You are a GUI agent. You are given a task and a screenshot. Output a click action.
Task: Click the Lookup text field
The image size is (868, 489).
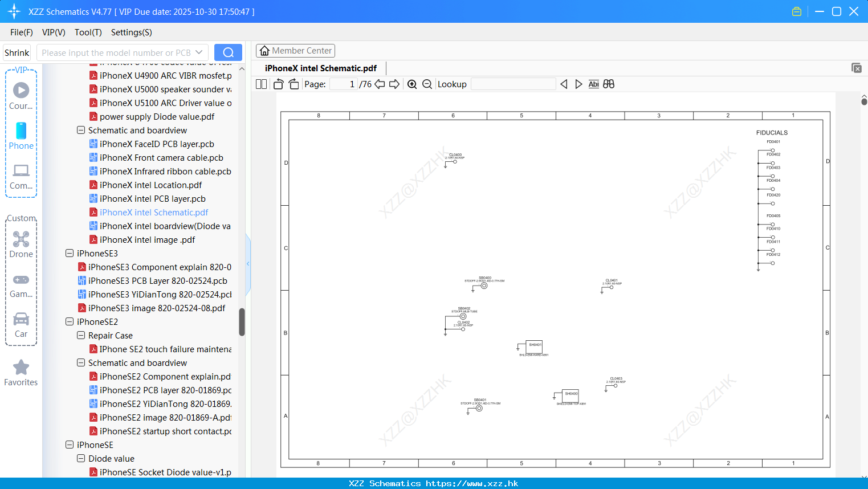[514, 84]
